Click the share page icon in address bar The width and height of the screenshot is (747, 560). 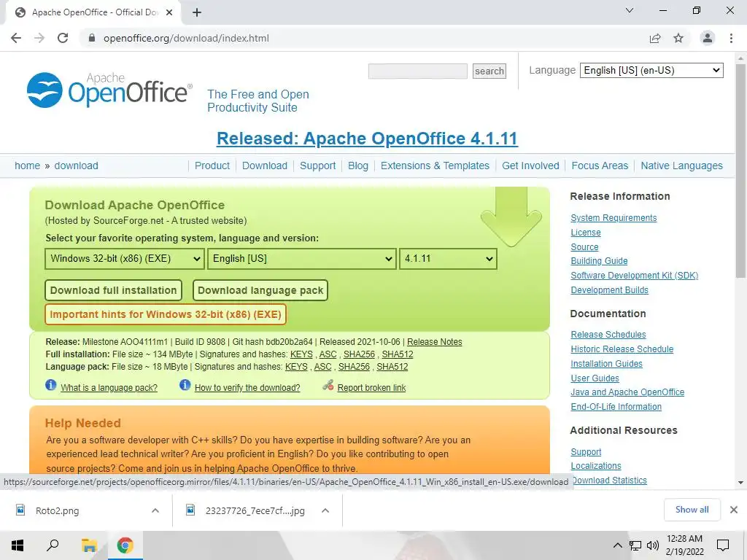coord(655,38)
